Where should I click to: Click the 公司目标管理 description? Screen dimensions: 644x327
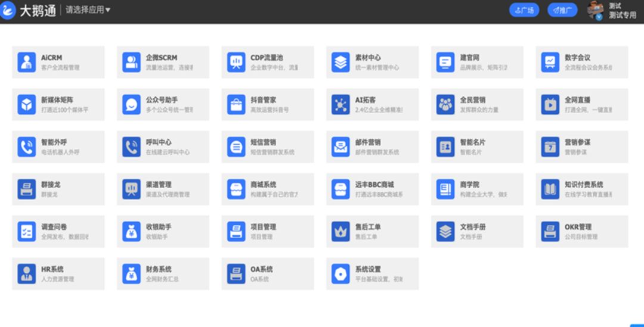[x=581, y=236]
